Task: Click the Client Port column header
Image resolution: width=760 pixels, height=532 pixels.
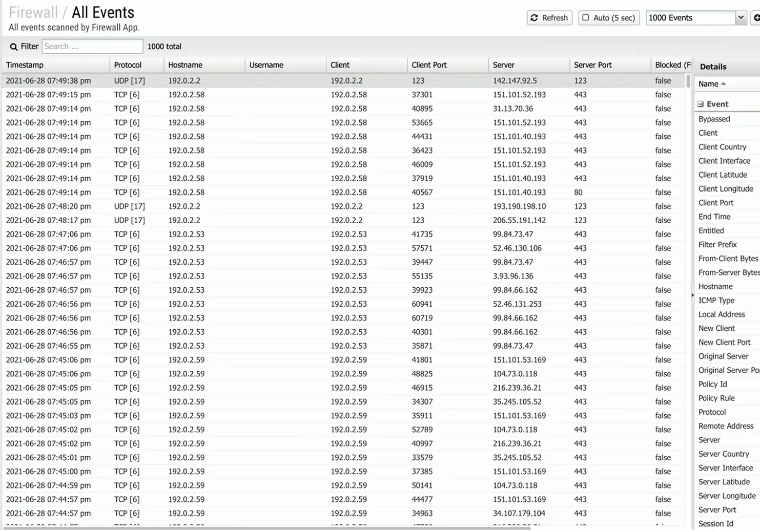Action: coord(429,65)
